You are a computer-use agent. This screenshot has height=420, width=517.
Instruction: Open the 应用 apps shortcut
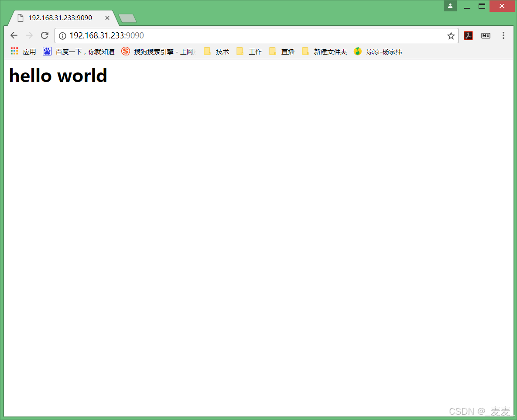[x=23, y=52]
